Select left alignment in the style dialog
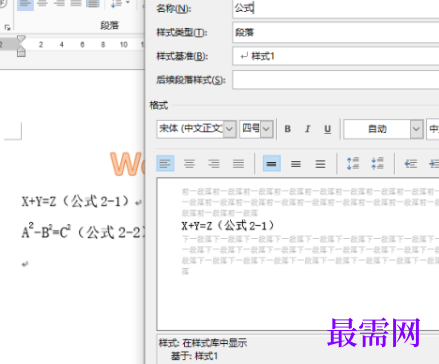439x364 pixels. [x=165, y=164]
